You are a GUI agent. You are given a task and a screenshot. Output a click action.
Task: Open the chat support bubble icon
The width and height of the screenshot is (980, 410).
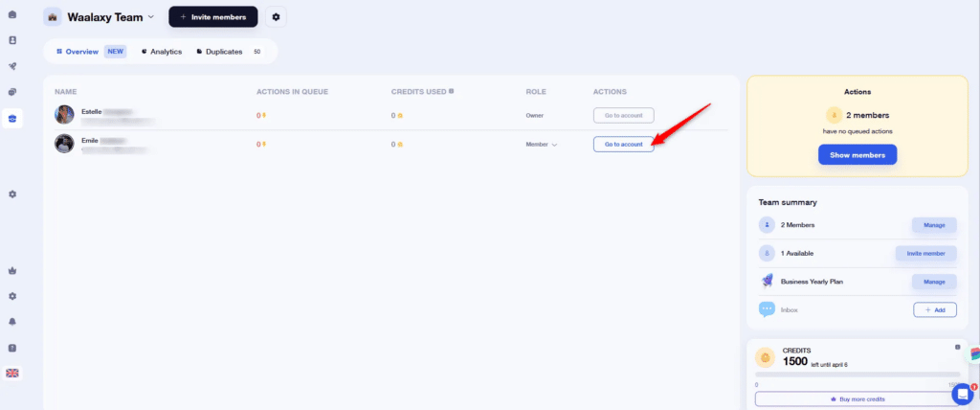tap(962, 393)
